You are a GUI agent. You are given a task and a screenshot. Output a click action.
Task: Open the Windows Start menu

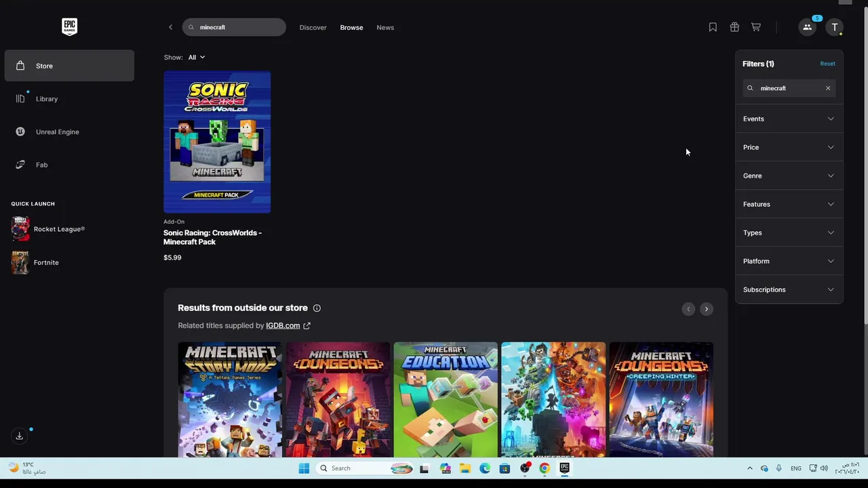(x=304, y=468)
